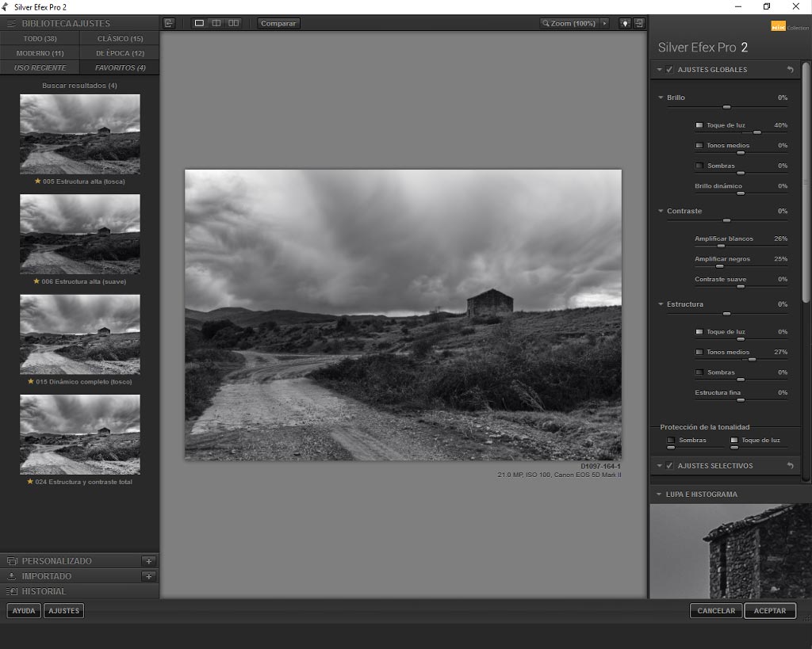Click right panel vertical scrollbar
812x649 pixels.
tap(806, 182)
